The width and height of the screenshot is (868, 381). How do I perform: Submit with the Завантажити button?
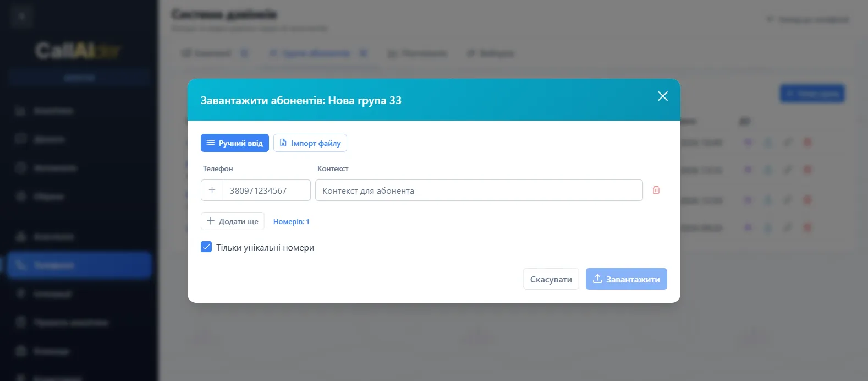coord(627,279)
